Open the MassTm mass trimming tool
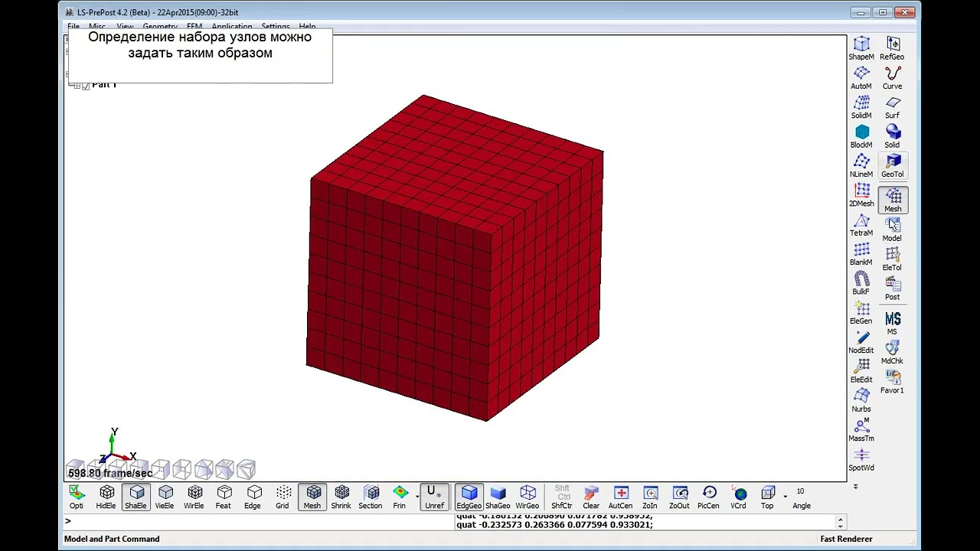Viewport: 980px width, 551px height. click(x=861, y=429)
